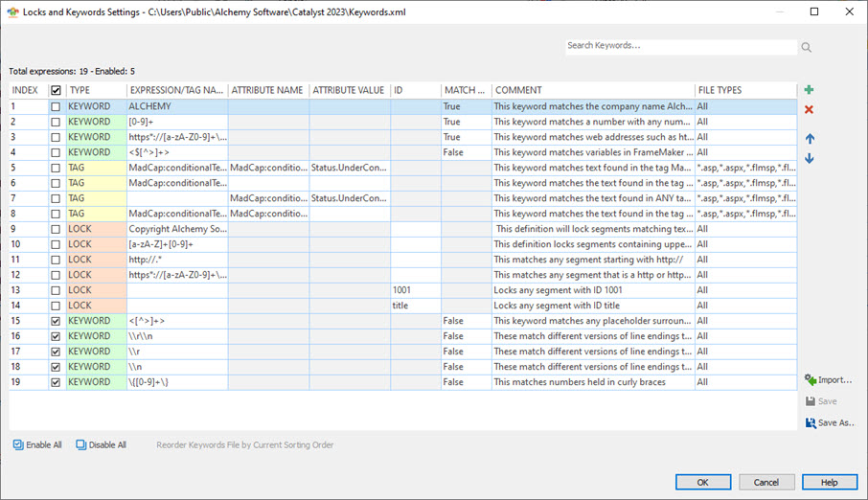This screenshot has height=500, width=868.
Task: Click the Import keywords button
Action: point(829,380)
